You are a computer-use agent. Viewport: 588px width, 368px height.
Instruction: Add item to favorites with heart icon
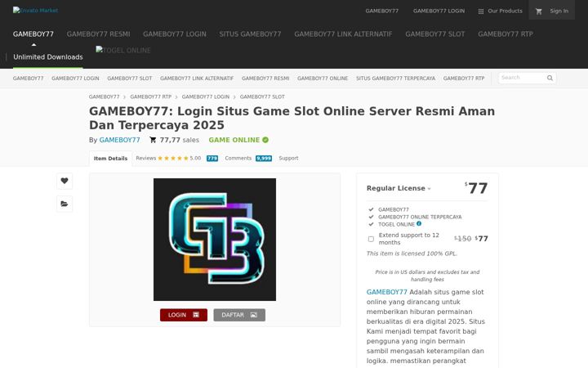(65, 181)
